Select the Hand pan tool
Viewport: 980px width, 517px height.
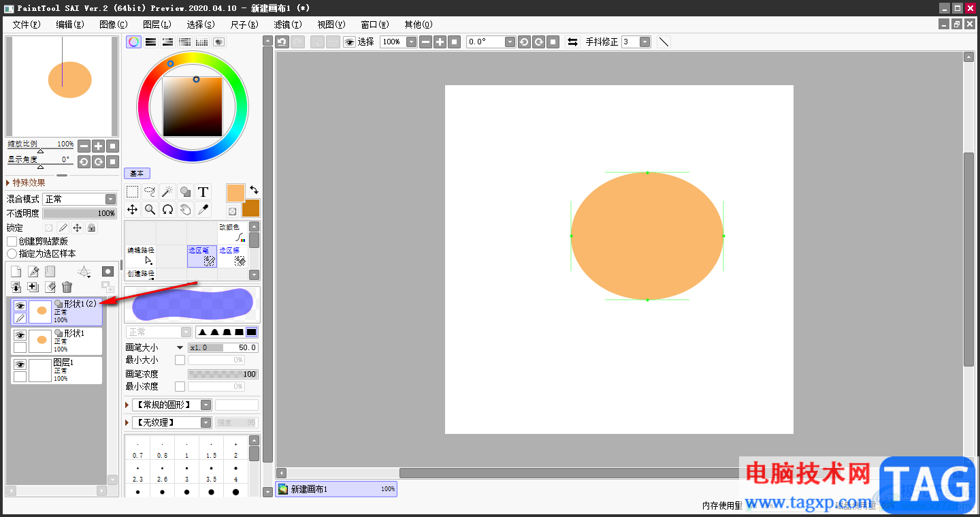(185, 210)
